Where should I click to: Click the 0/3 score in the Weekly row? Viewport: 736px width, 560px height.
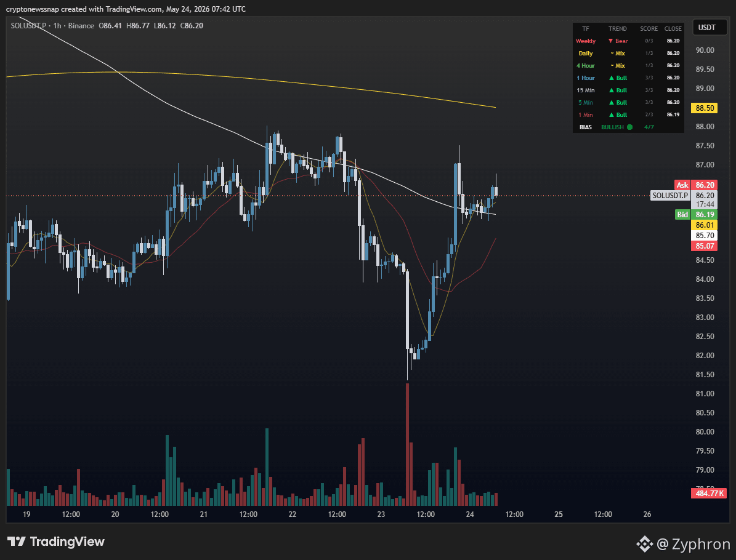[649, 41]
